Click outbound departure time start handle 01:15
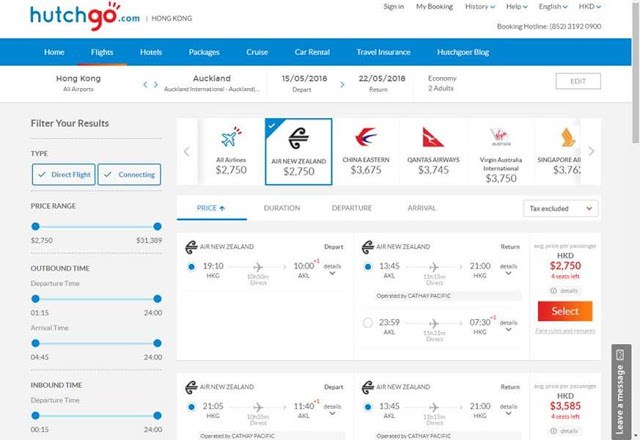 [36, 299]
